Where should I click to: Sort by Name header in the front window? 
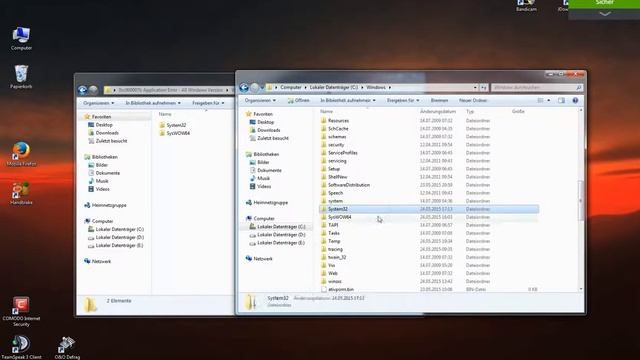click(x=326, y=111)
